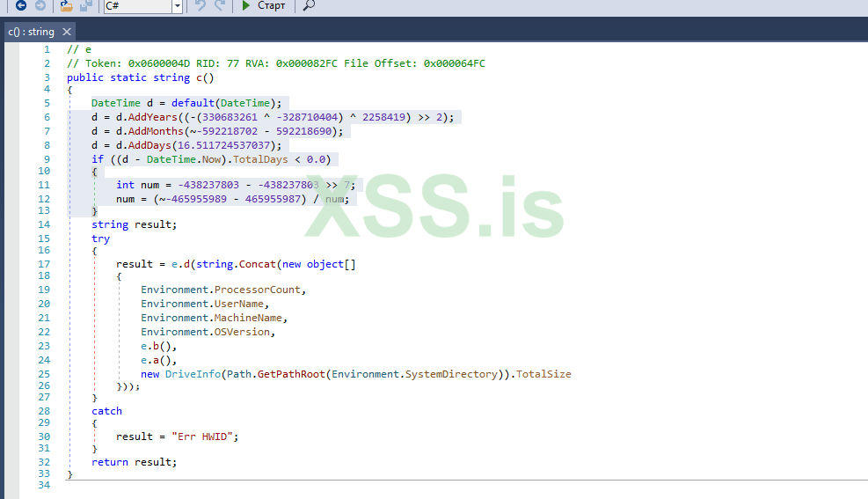The height and width of the screenshot is (499, 868).
Task: Redo the last undone action
Action: [220, 5]
